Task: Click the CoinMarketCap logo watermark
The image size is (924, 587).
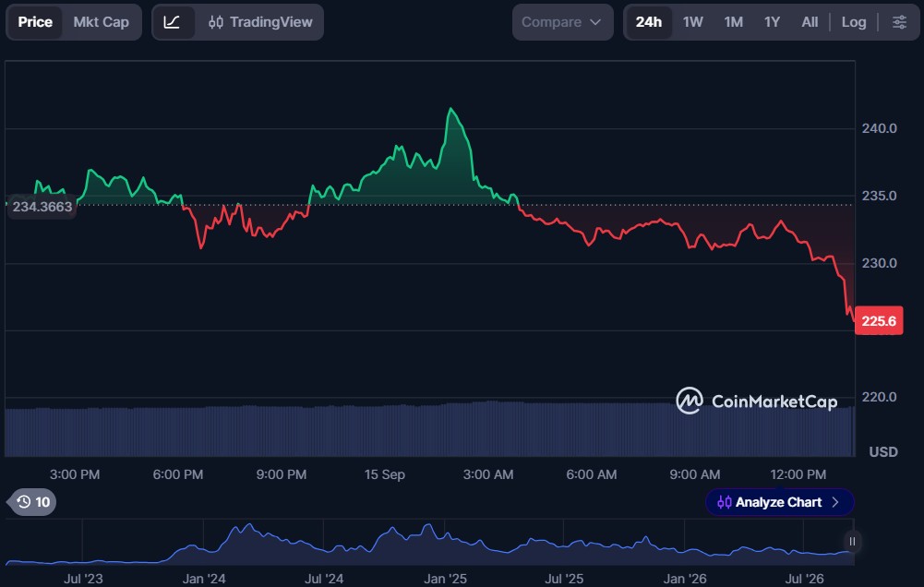Action: 757,401
